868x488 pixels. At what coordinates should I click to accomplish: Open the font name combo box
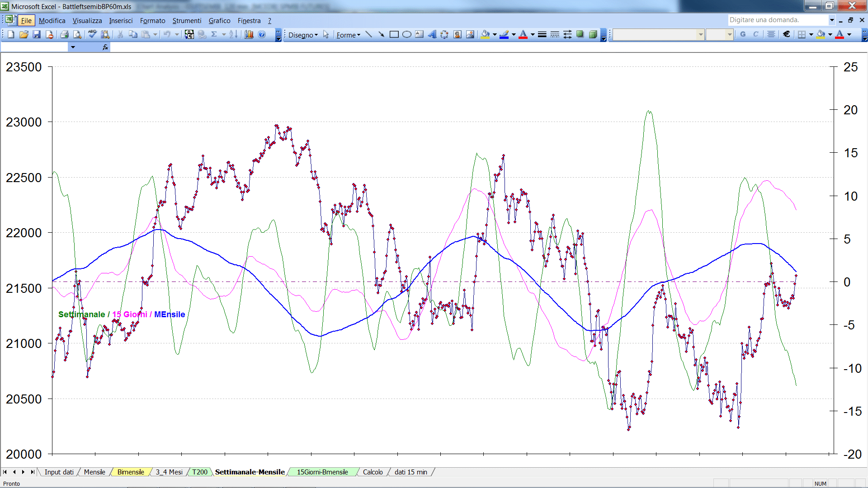pyautogui.click(x=658, y=34)
